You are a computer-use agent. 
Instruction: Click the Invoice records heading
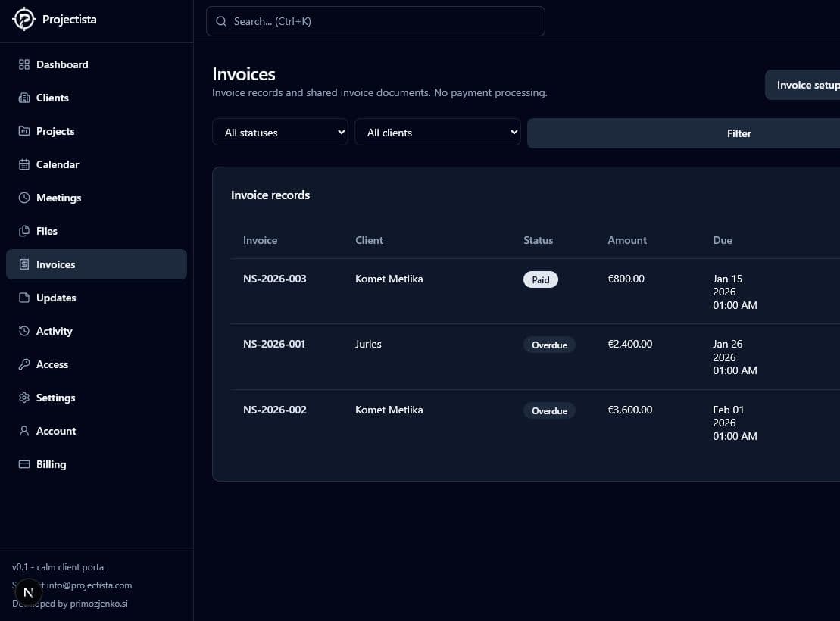click(x=270, y=195)
